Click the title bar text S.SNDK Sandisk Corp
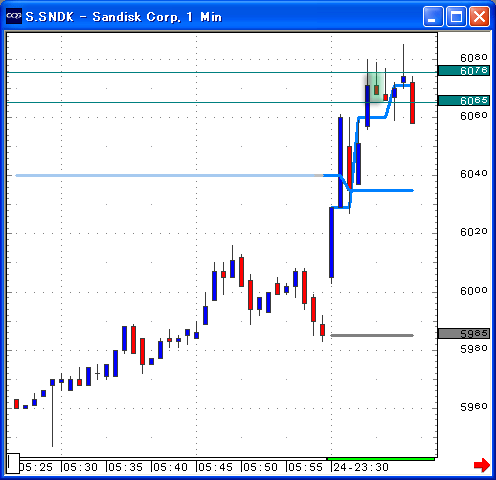Screen dimensions: 496x480 (124, 17)
